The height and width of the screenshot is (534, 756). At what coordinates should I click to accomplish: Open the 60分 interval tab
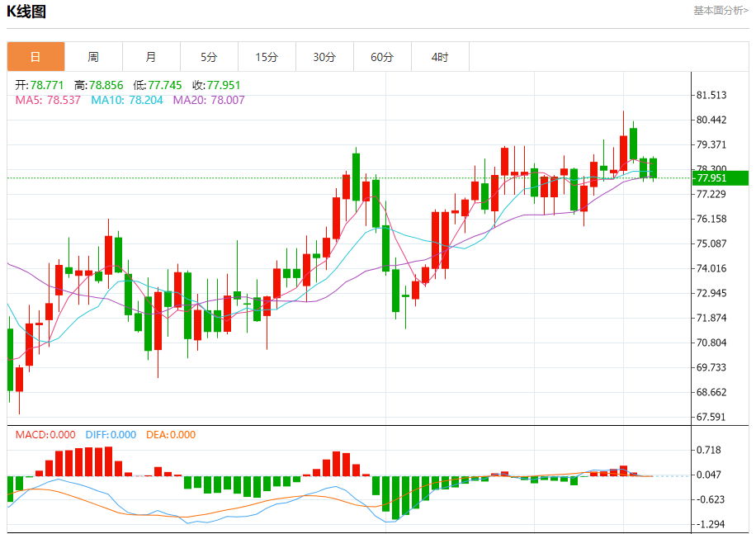point(382,57)
